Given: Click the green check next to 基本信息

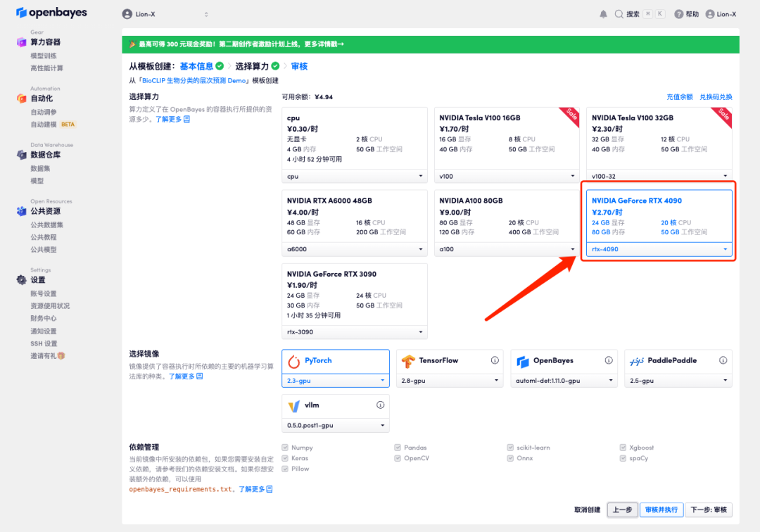Looking at the screenshot, I should coord(220,66).
